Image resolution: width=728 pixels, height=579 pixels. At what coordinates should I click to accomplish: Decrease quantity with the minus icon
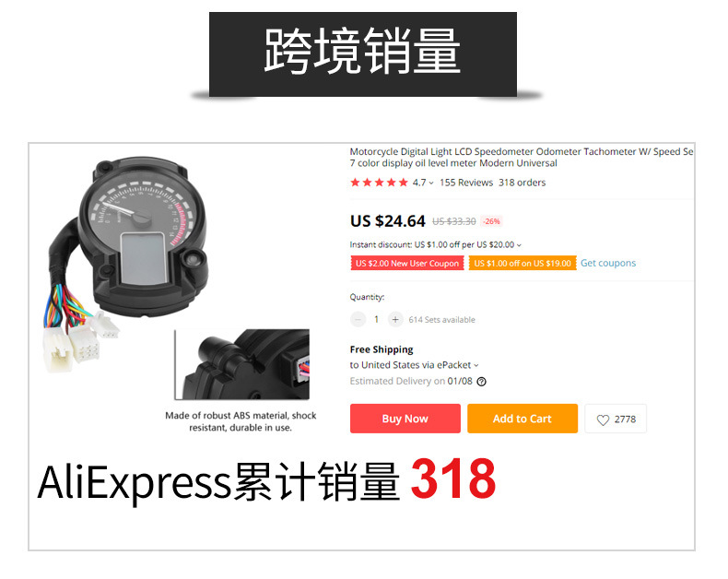358,319
